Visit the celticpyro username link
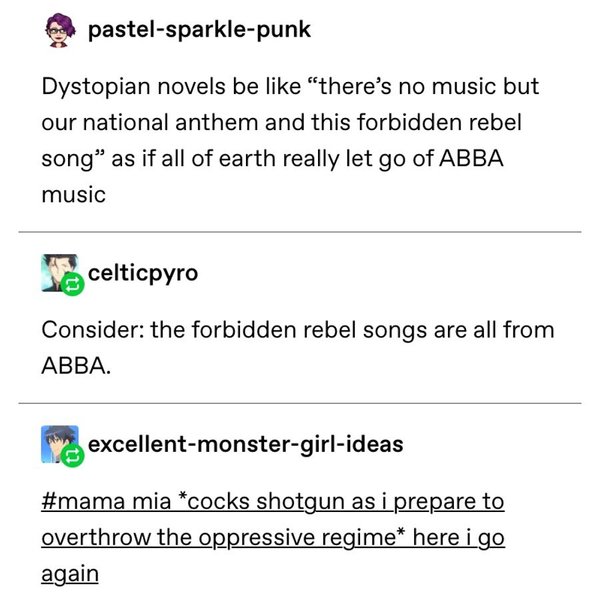 pos(144,271)
